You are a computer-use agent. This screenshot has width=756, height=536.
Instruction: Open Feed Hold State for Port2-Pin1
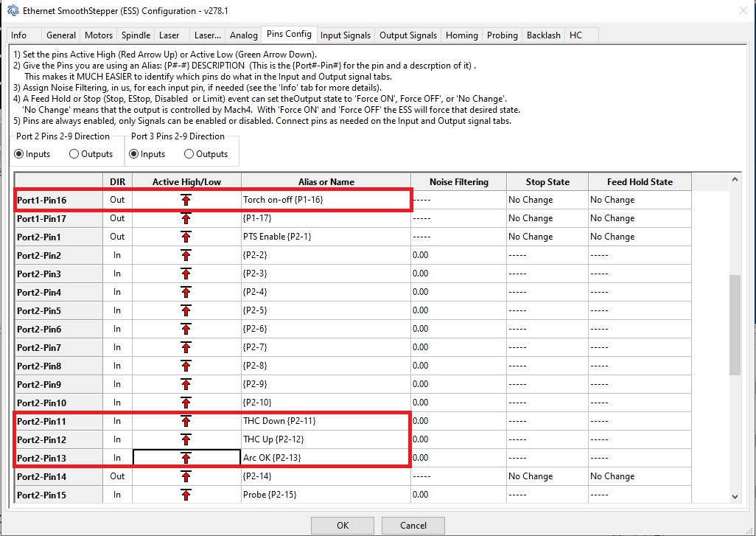coord(638,236)
